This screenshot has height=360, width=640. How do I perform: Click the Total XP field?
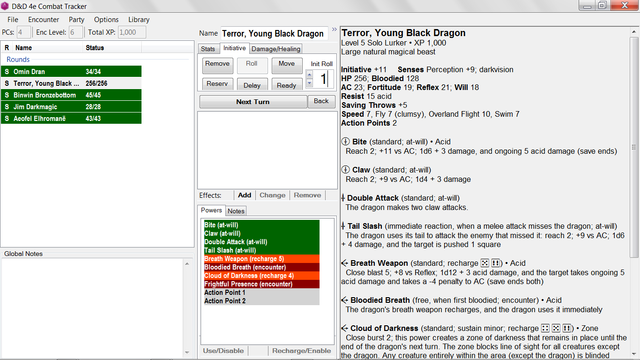[132, 32]
